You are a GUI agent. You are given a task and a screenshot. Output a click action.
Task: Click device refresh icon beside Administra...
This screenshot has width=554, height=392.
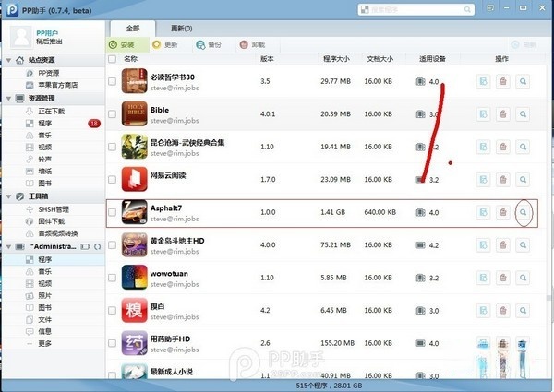[x=97, y=246]
